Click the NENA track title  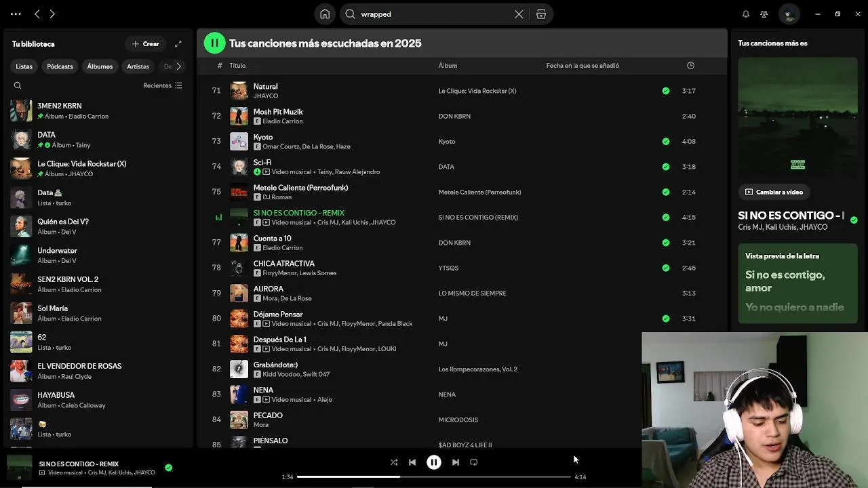263,390
